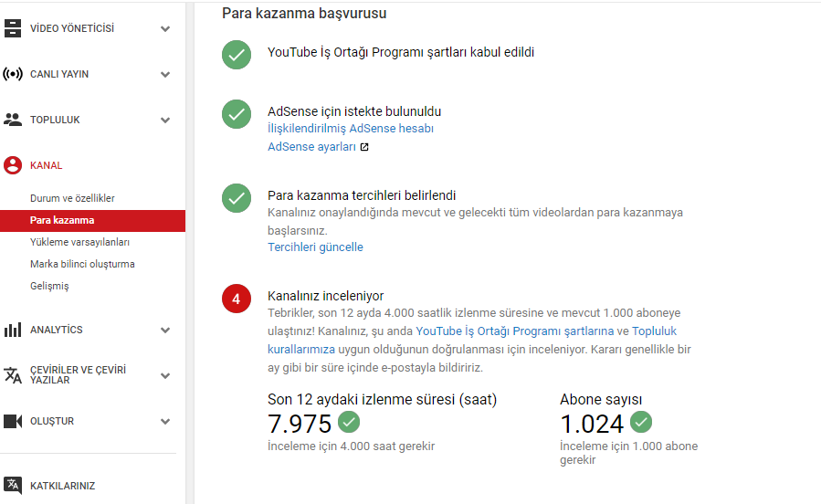
Task: Click the Kanalınız inceleniyor heading
Action: click(x=326, y=296)
